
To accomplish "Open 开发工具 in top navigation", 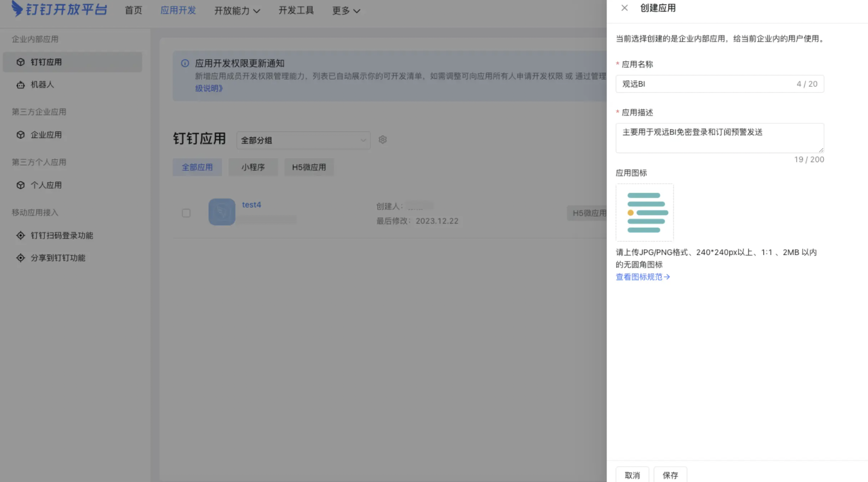I will [296, 11].
